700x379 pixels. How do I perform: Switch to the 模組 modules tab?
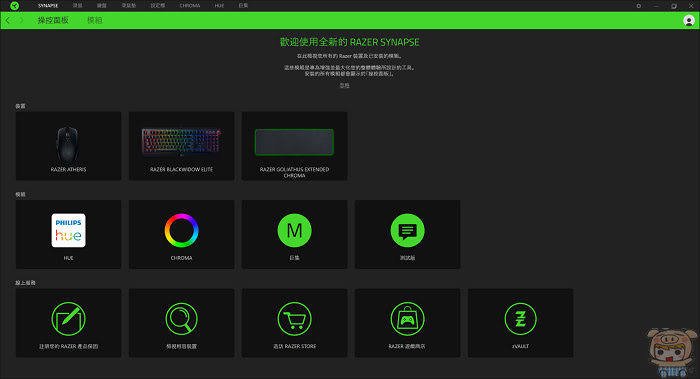coord(95,21)
